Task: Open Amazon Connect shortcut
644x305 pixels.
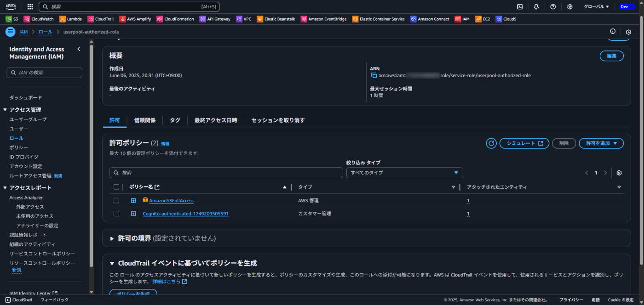Action: pyautogui.click(x=430, y=19)
